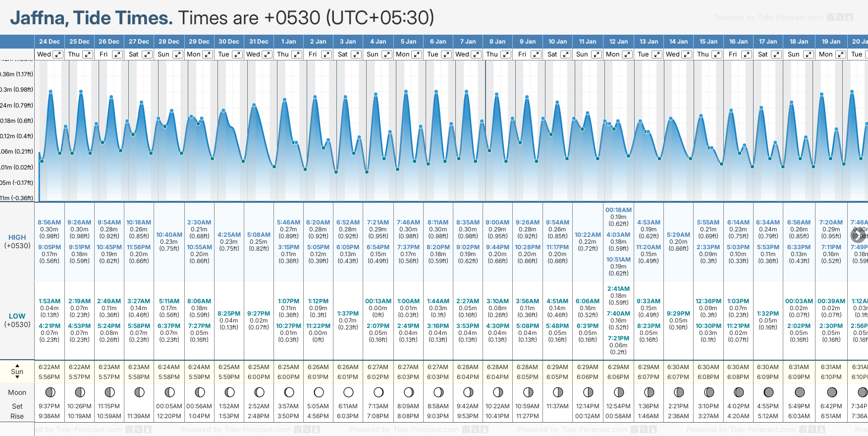868x436 pixels.
Task: Click expand arrows icon for Sun 18 Jan
Action: pyautogui.click(x=808, y=54)
